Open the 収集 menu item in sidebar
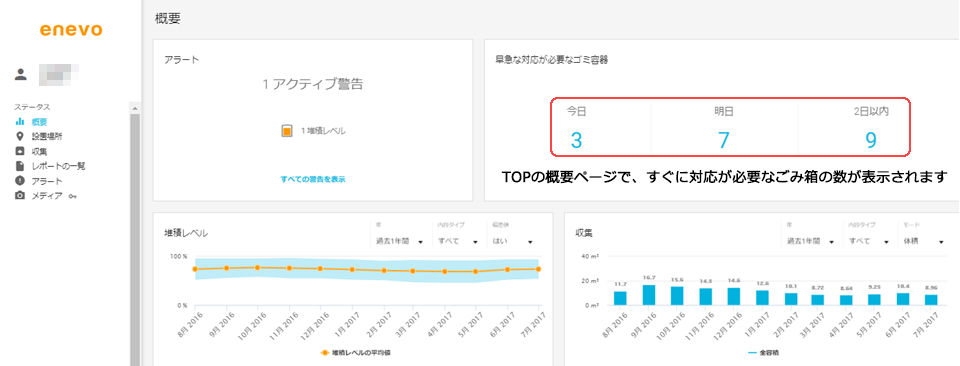960x366 pixels. click(x=39, y=151)
